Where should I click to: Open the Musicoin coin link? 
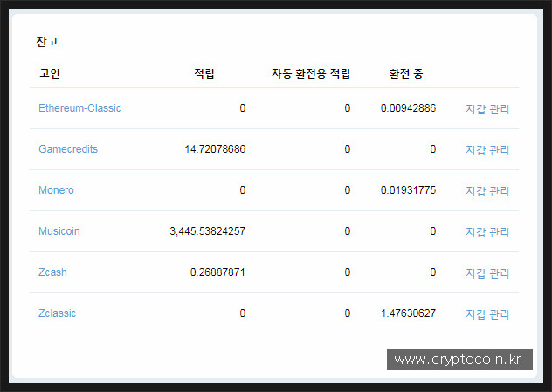(x=59, y=231)
